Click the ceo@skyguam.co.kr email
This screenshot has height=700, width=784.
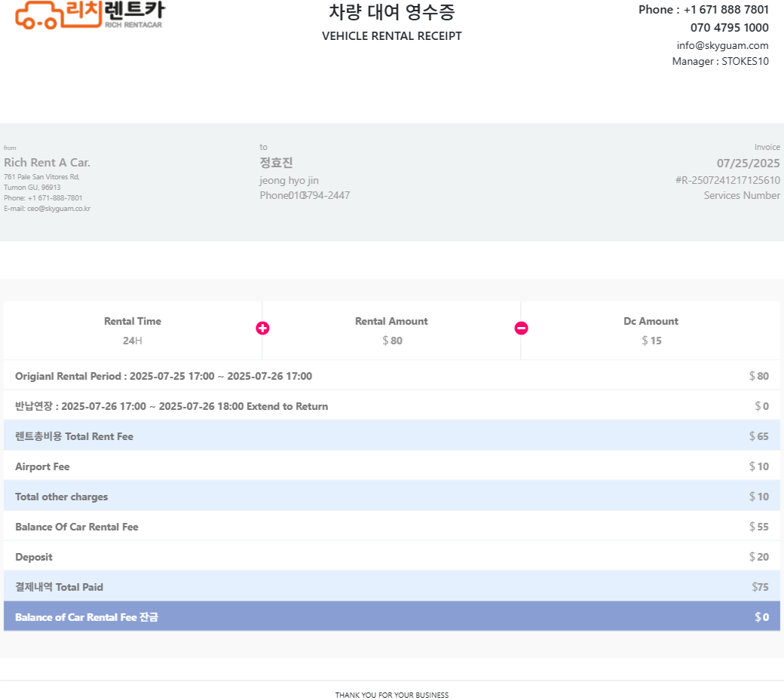tap(59, 209)
